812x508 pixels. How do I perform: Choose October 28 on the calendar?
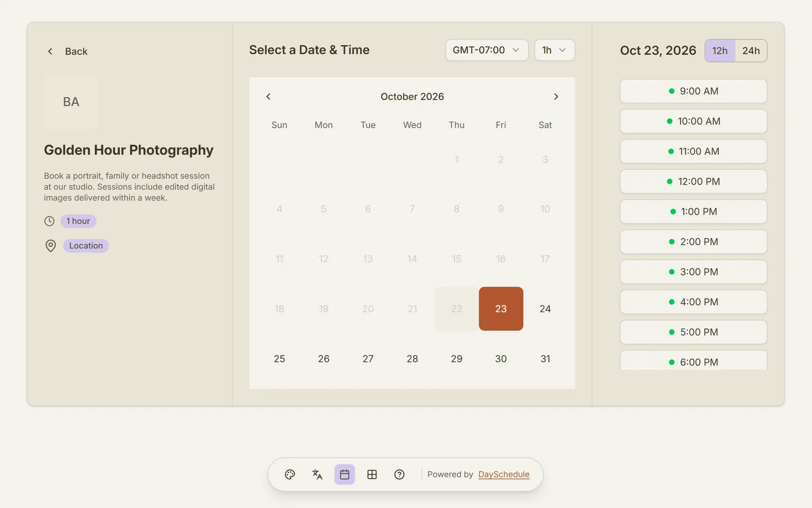412,359
